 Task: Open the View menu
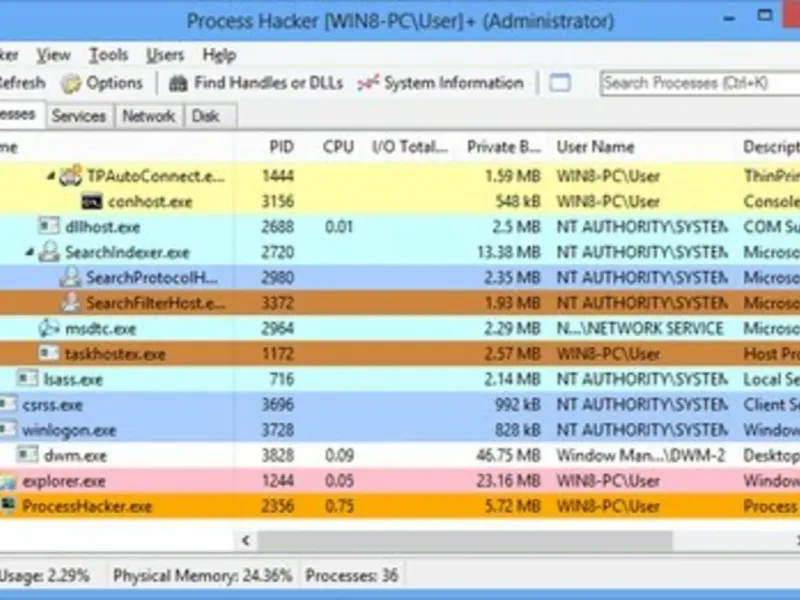click(54, 55)
